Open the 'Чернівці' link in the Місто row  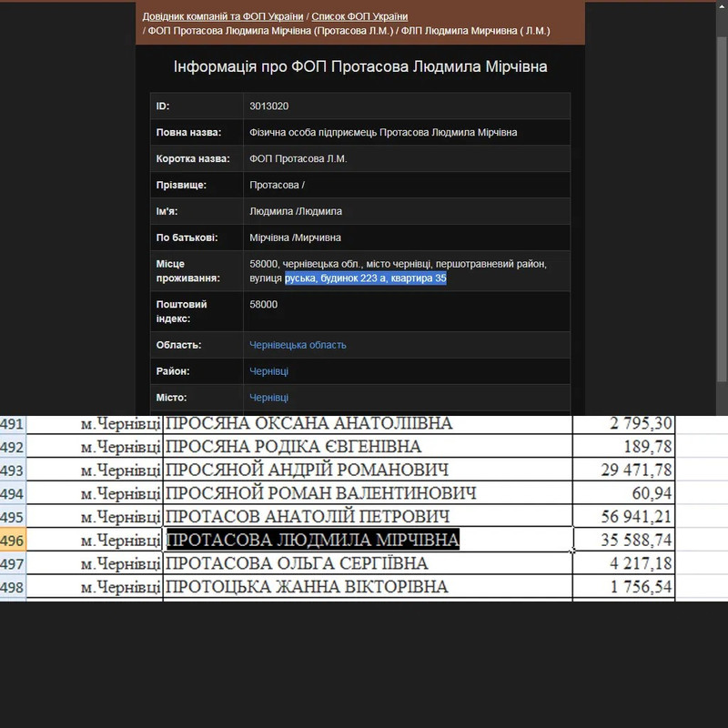268,398
